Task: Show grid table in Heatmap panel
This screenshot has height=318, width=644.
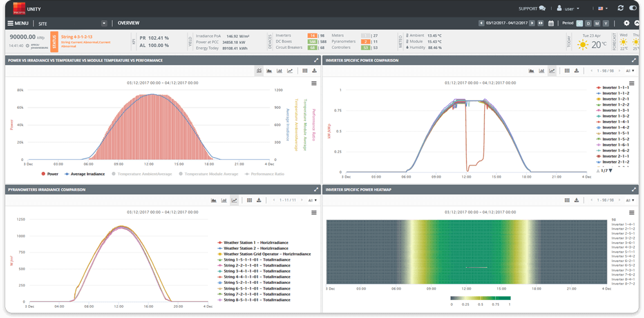Action: coord(567,200)
